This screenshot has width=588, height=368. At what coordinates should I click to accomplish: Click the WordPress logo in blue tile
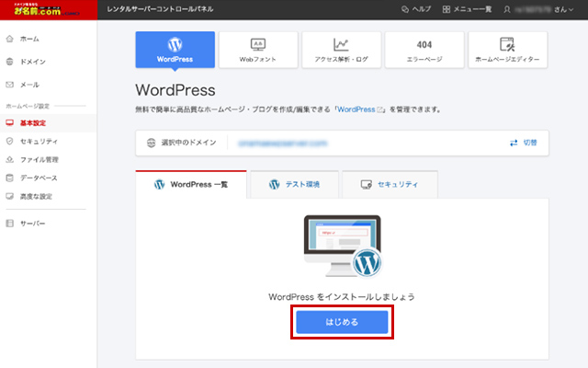(175, 44)
